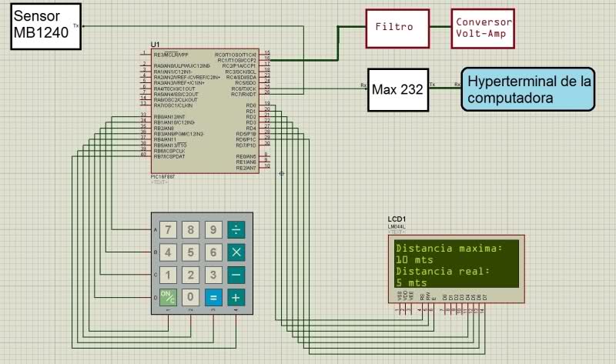The height and width of the screenshot is (364, 616).
Task: Click pin label RE3/MCLR/VPP
Action: click(171, 55)
